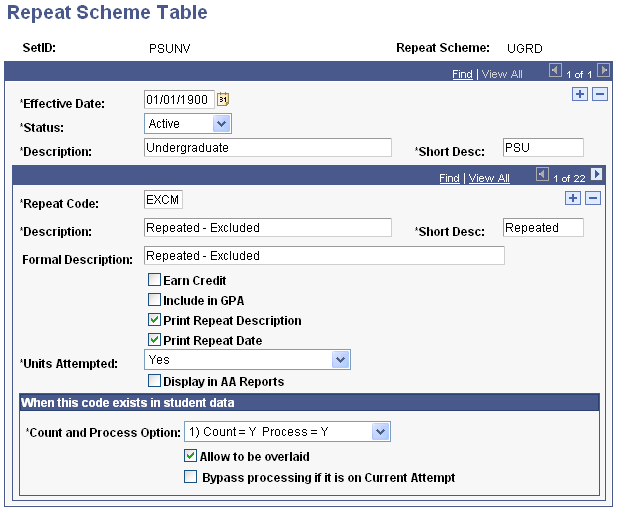Click the 'When this code exists in student data' header
617x511 pixels.
tap(309, 402)
